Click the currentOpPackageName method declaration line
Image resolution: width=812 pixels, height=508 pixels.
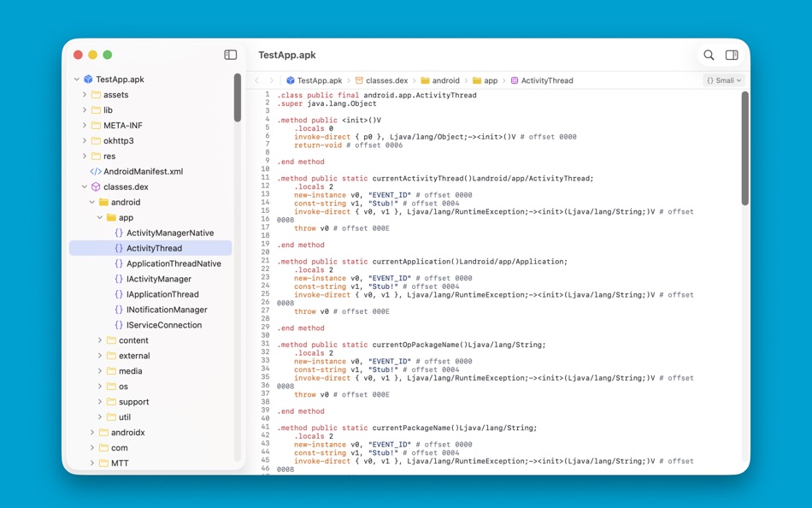pyautogui.click(x=411, y=345)
